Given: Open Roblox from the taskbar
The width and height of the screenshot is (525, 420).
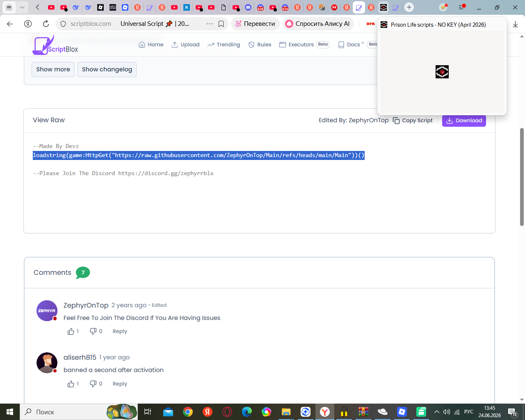Looking at the screenshot, I should (402, 412).
